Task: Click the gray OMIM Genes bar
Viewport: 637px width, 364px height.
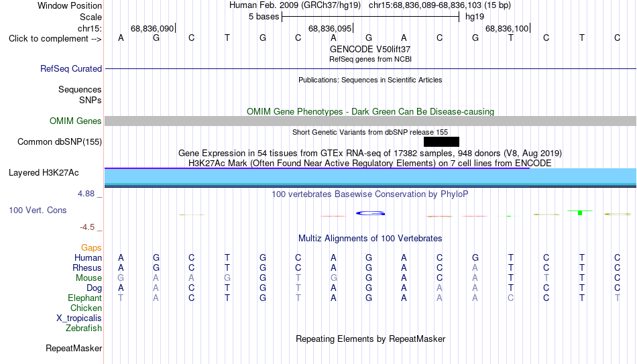Action: [370, 121]
